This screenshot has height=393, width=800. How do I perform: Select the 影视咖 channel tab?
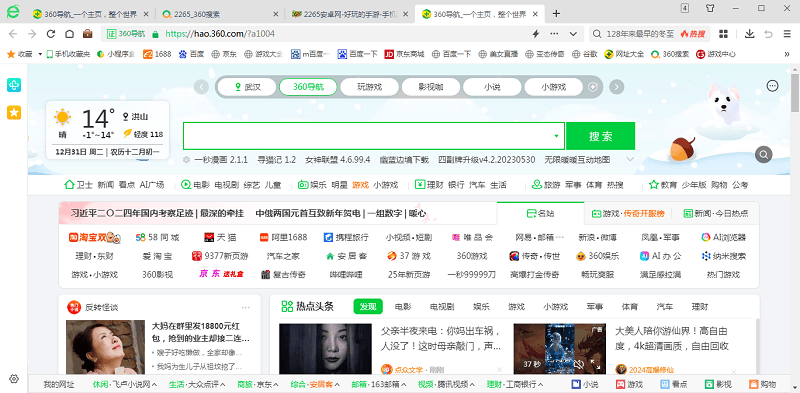pos(431,87)
